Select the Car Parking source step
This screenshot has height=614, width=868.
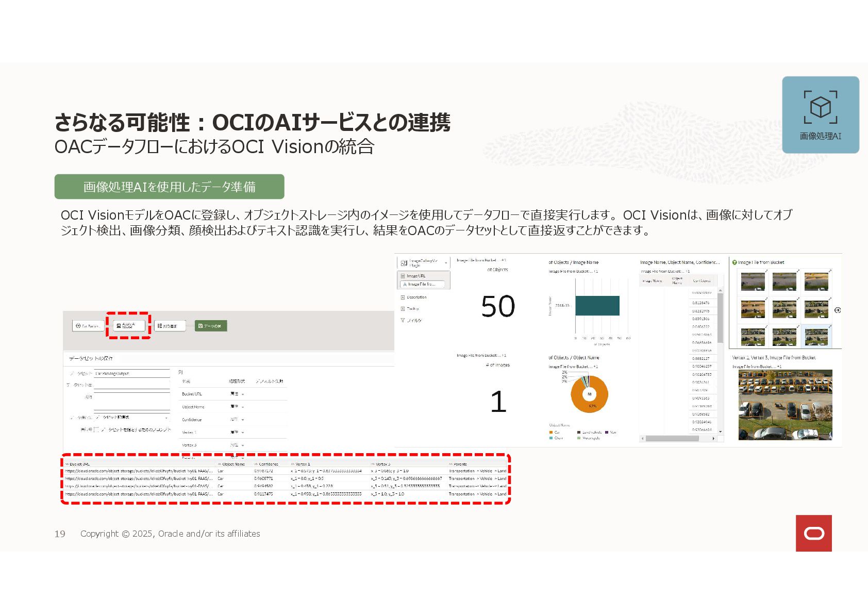pos(88,326)
